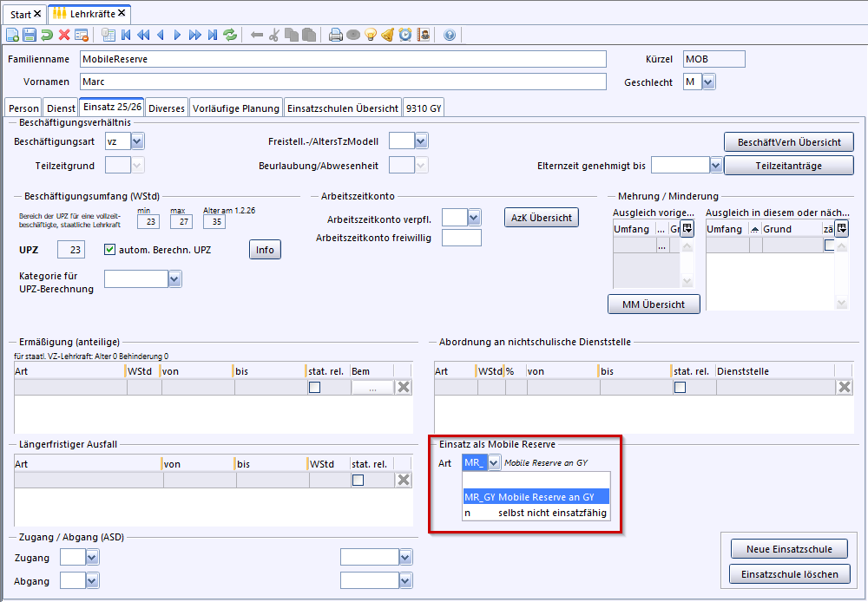Click the paste icon in toolbar
The height and width of the screenshot is (602, 868).
coord(309,35)
